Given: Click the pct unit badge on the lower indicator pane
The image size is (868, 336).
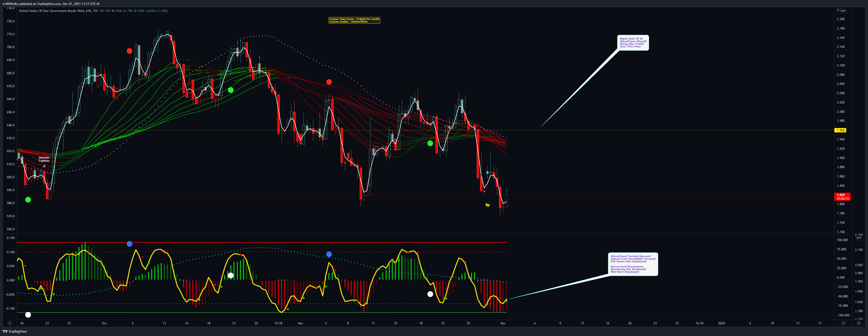Looking at the screenshot, I should (859, 238).
